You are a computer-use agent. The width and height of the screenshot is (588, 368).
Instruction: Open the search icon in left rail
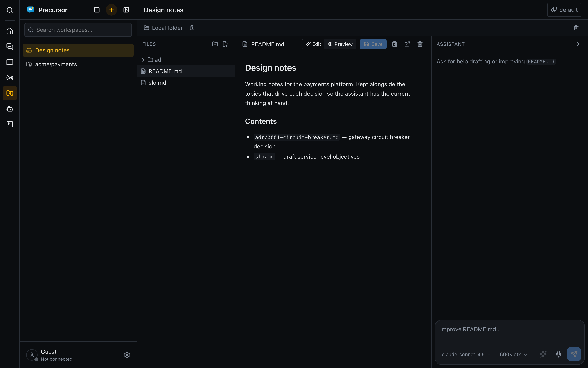tap(10, 10)
